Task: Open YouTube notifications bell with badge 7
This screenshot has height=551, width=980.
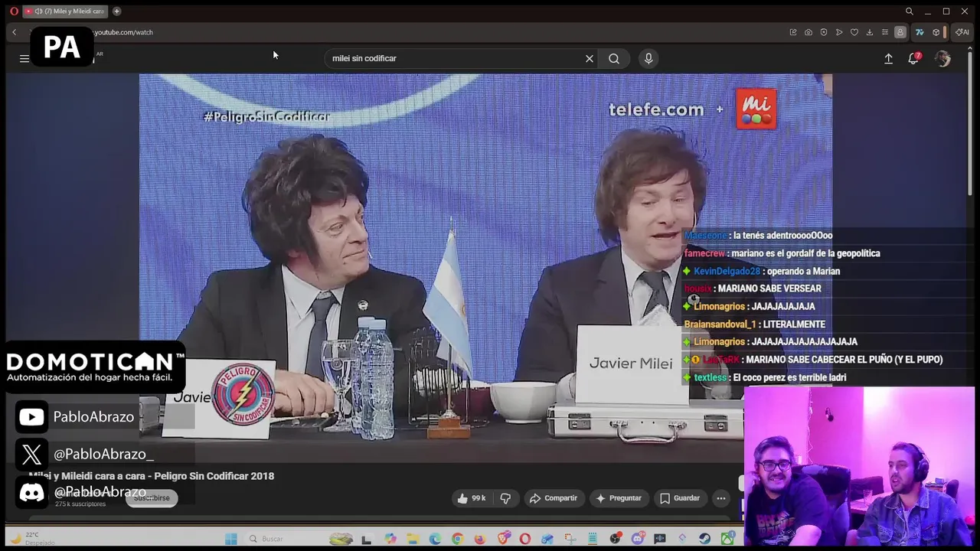Action: (913, 58)
